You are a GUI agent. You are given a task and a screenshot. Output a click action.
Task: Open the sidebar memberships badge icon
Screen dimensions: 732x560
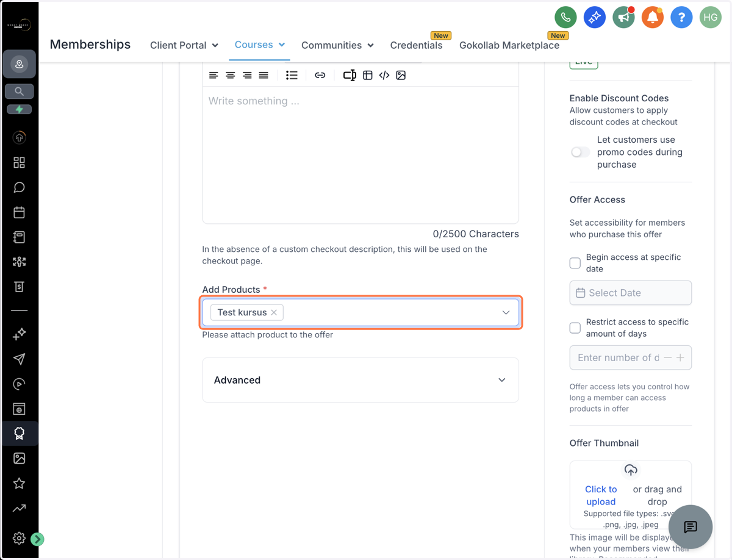(x=20, y=434)
